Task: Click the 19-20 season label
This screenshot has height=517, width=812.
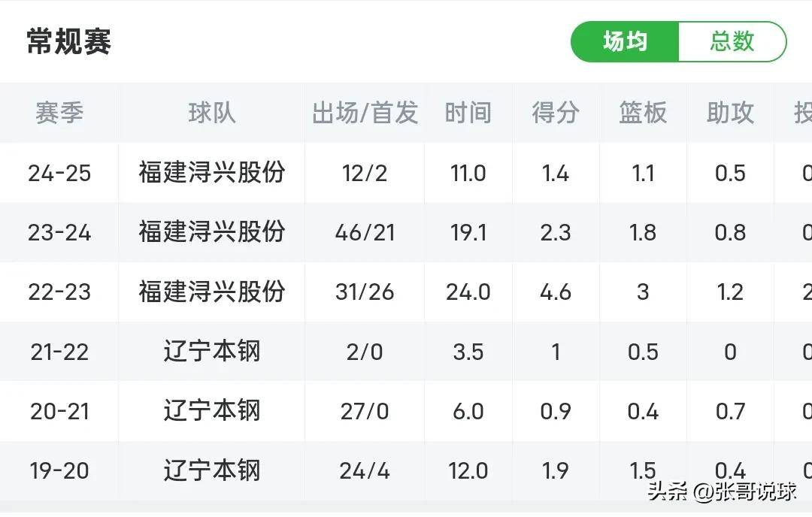Action: (x=59, y=471)
